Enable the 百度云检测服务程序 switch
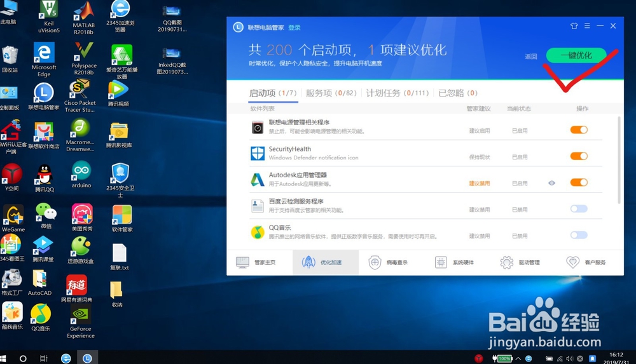This screenshot has width=636, height=364. tap(579, 209)
